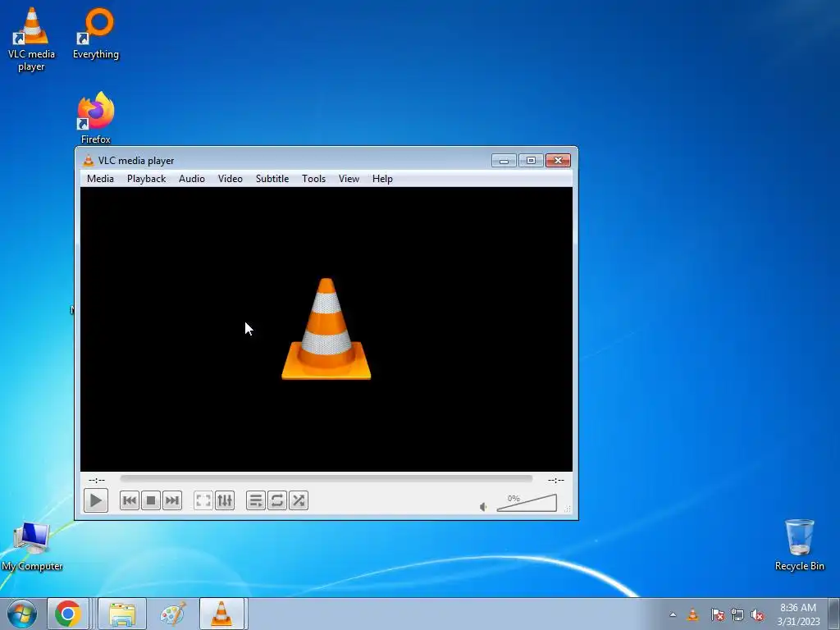This screenshot has height=630, width=840.
Task: Skip to next media track
Action: click(x=172, y=500)
